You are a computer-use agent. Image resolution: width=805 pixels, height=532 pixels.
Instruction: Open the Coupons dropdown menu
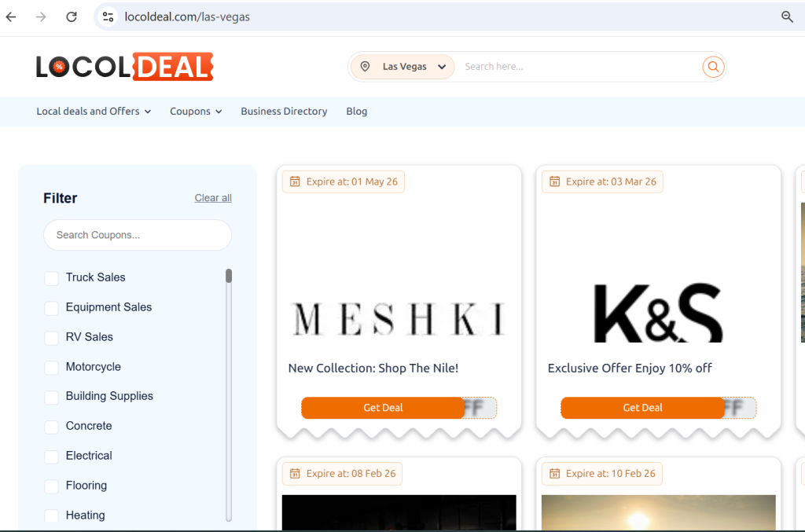pos(195,112)
